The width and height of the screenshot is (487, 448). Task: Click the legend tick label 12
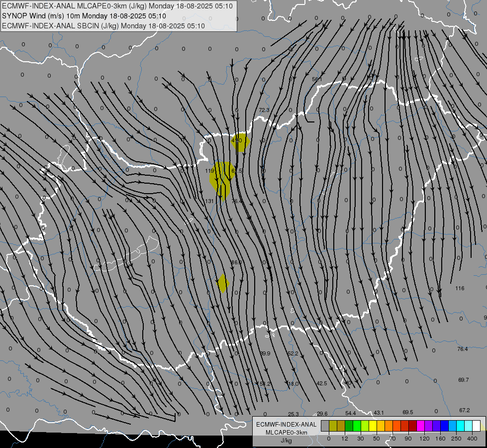click(345, 439)
